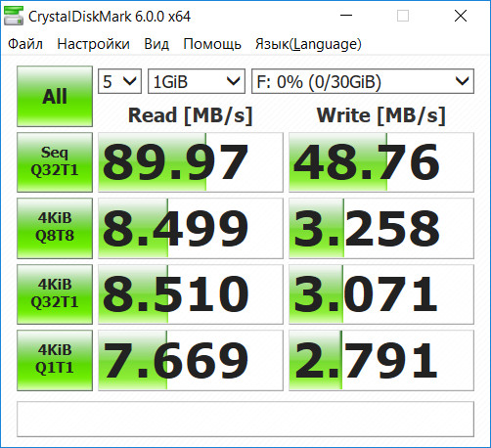Run all benchmarks with the All button
Image resolution: width=491 pixels, height=448 pixels.
(x=55, y=96)
